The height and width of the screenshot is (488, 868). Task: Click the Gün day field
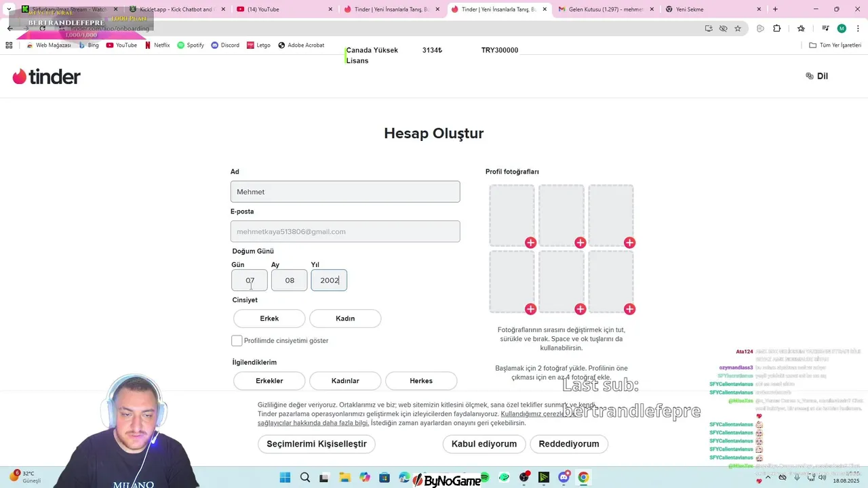pyautogui.click(x=250, y=280)
